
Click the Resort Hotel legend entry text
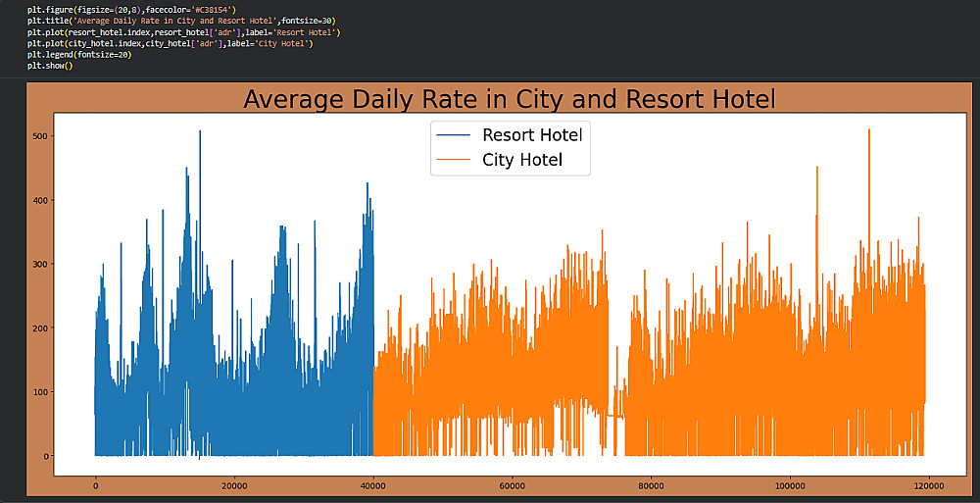tap(532, 134)
